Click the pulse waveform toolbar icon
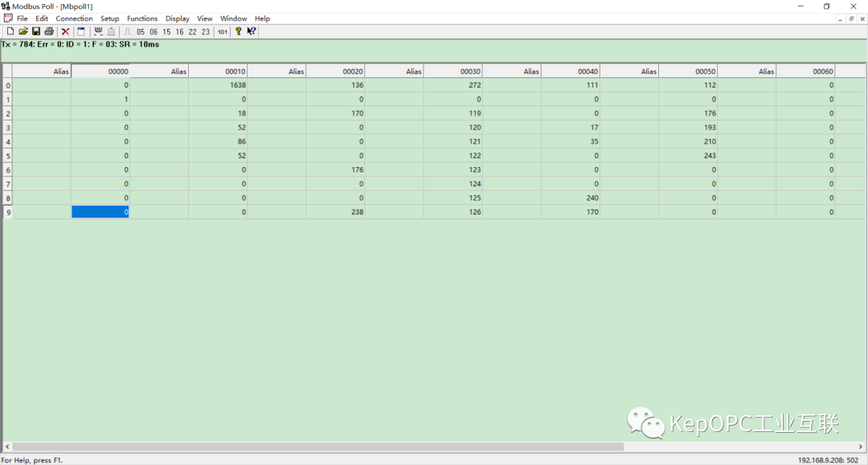 (127, 31)
